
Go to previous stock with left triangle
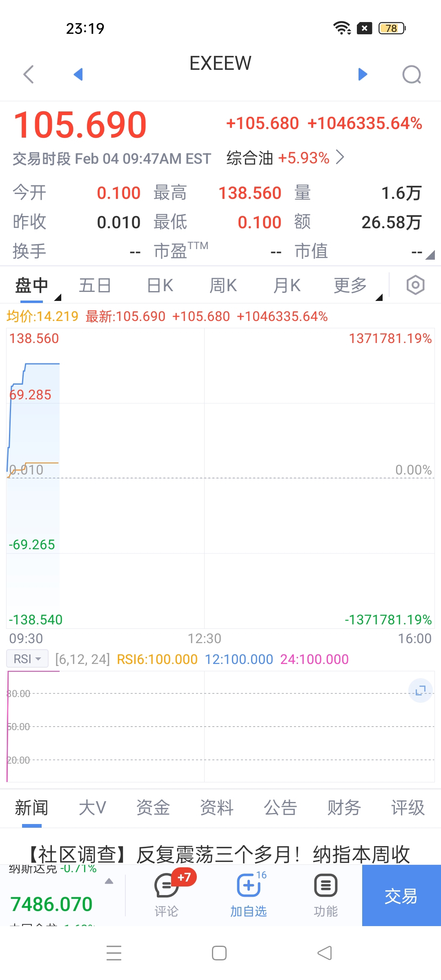pyautogui.click(x=78, y=74)
